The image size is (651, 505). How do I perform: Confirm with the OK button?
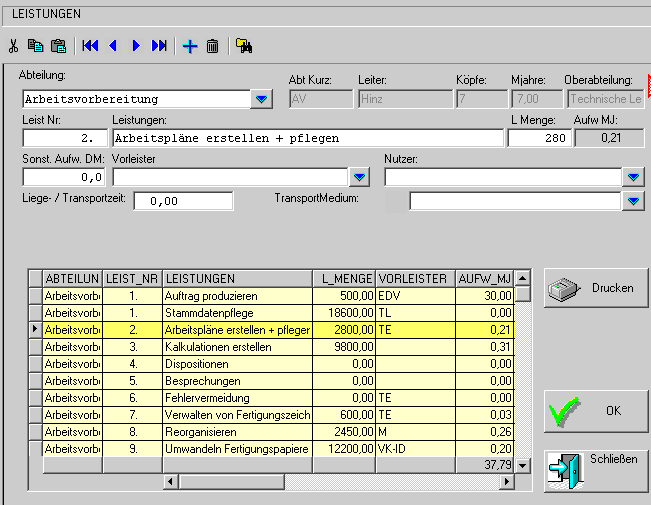(596, 411)
